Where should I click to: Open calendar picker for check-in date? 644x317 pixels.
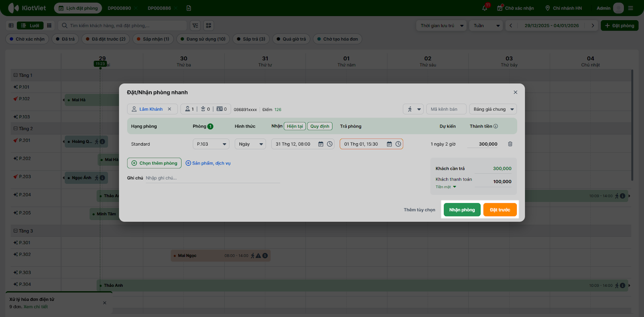point(321,144)
